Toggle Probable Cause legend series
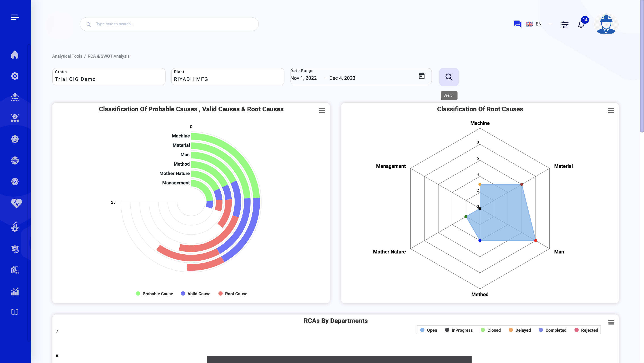This screenshot has width=644, height=363. point(154,294)
